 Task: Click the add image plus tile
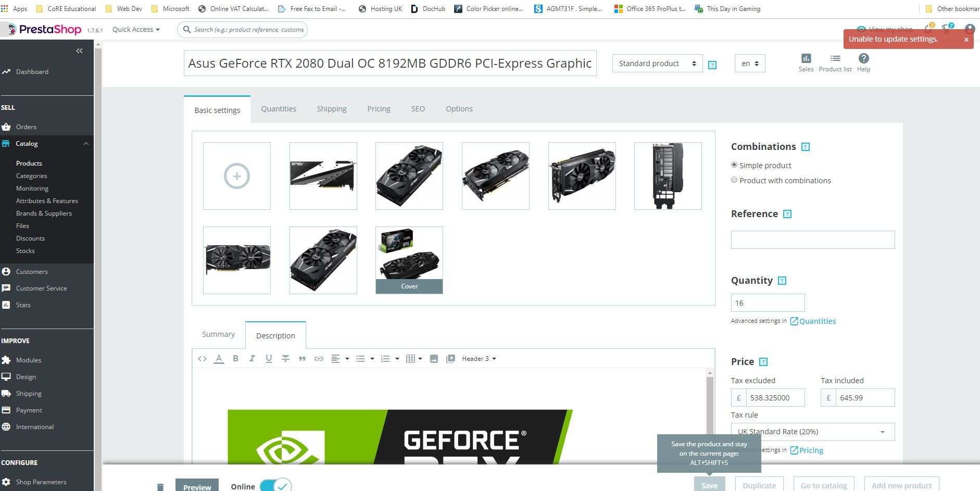coord(237,176)
